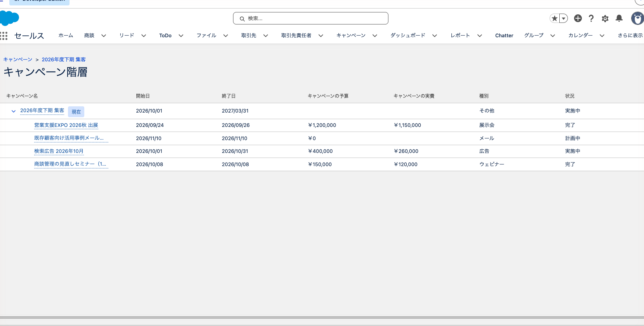Open the notifications bell icon
The image size is (644, 326).
(x=619, y=18)
